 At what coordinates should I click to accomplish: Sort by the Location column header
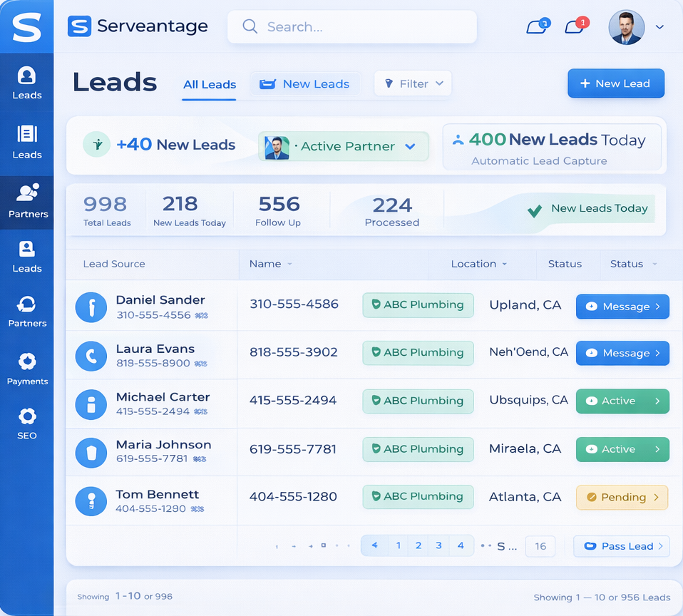click(478, 264)
